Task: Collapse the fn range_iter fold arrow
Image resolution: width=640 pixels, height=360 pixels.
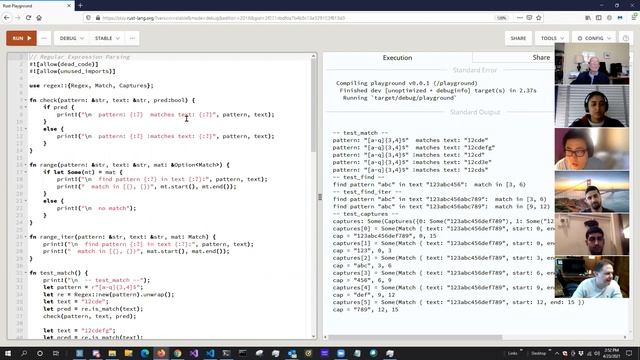Action: [26, 237]
